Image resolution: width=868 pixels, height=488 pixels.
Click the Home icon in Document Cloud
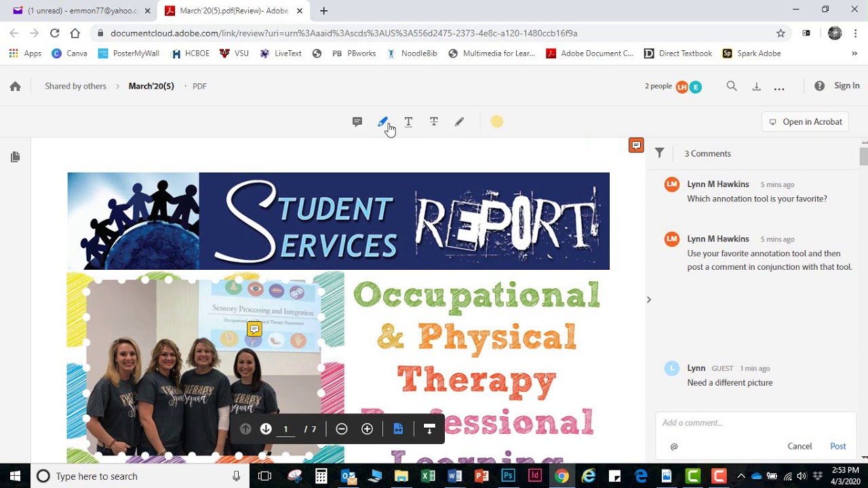15,86
